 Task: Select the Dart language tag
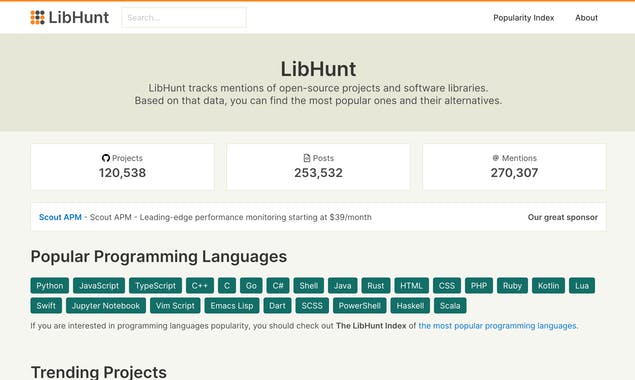(x=277, y=305)
